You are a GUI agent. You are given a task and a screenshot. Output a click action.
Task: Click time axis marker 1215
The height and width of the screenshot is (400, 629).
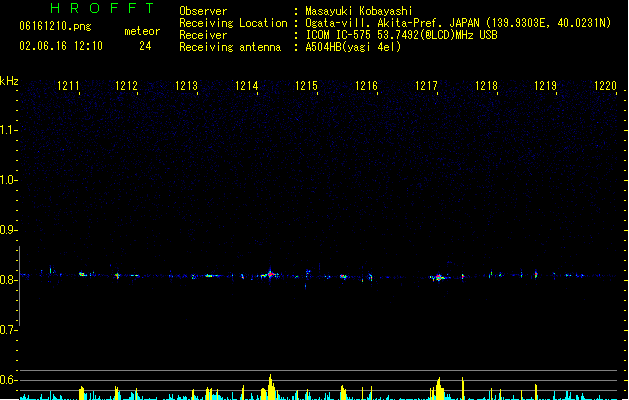pos(306,86)
